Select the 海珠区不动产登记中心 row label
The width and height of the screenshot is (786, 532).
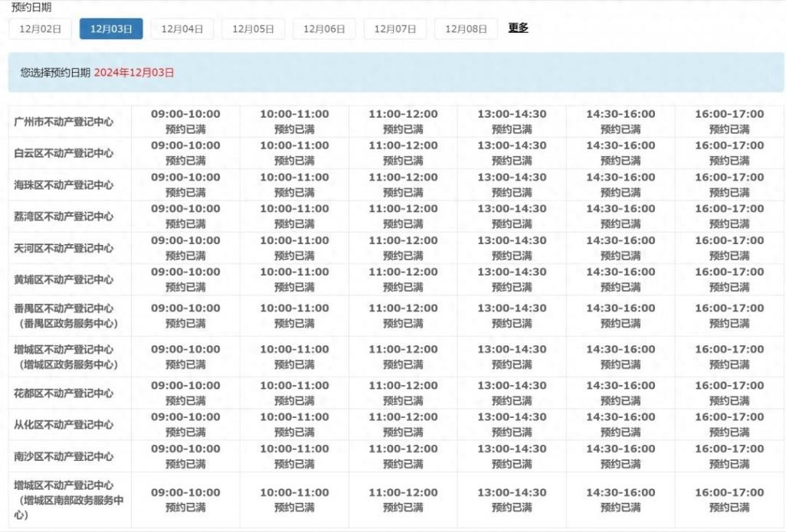click(64, 184)
